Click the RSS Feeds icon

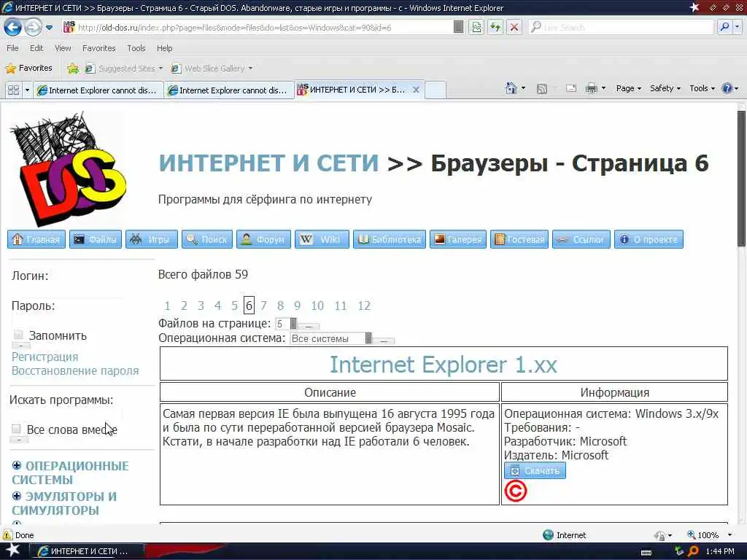click(542, 88)
